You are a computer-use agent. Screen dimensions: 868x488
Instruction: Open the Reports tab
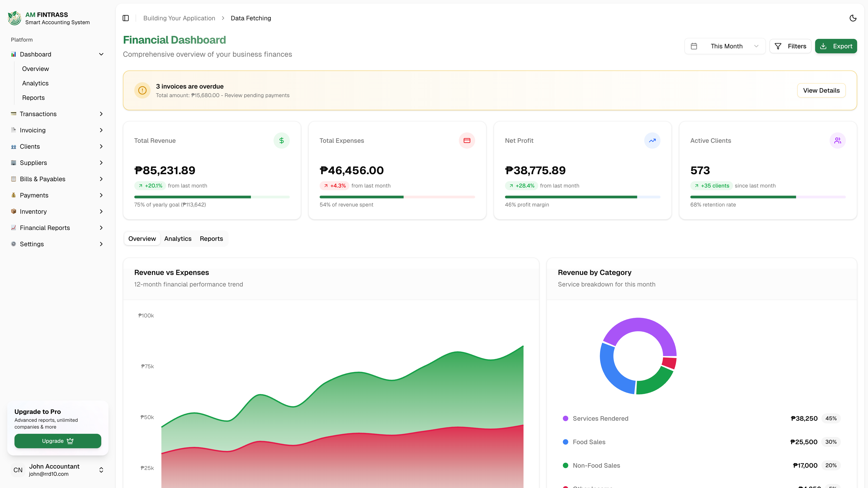[211, 238]
